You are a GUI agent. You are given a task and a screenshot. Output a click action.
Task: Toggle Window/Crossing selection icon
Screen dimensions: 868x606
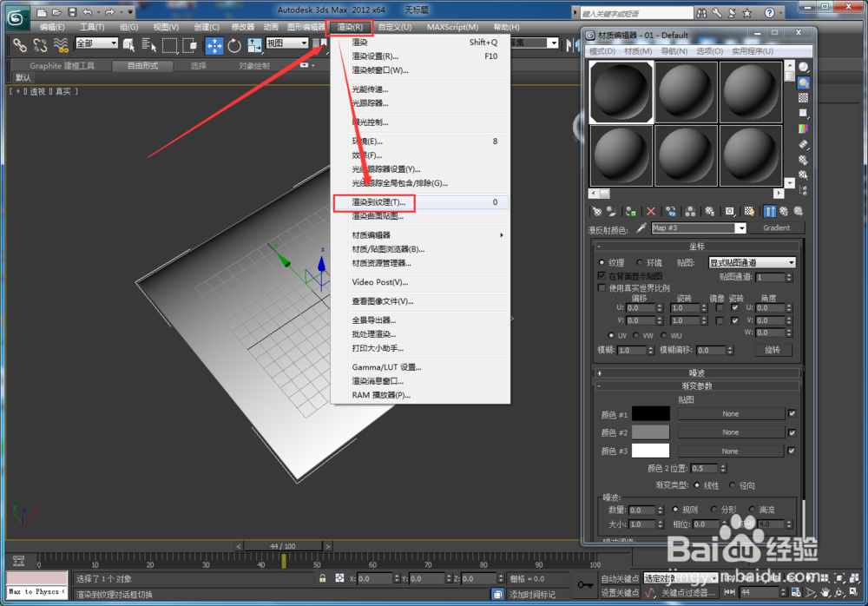tap(190, 45)
